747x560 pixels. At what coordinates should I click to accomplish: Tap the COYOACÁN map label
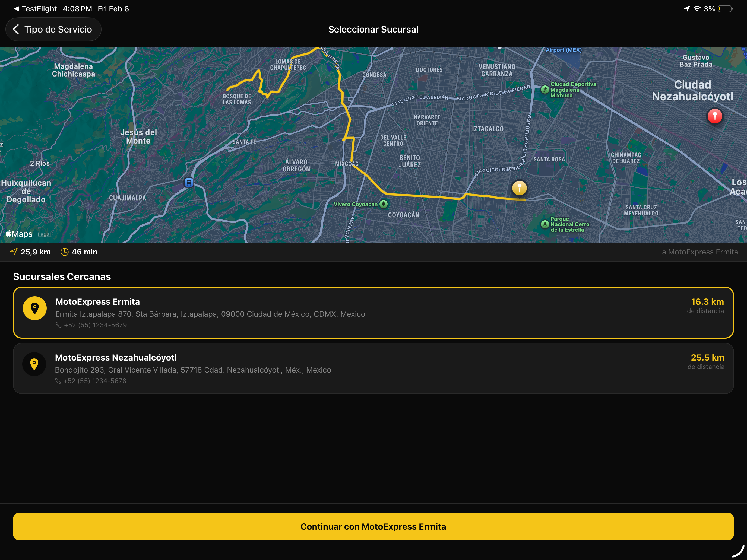[404, 215]
